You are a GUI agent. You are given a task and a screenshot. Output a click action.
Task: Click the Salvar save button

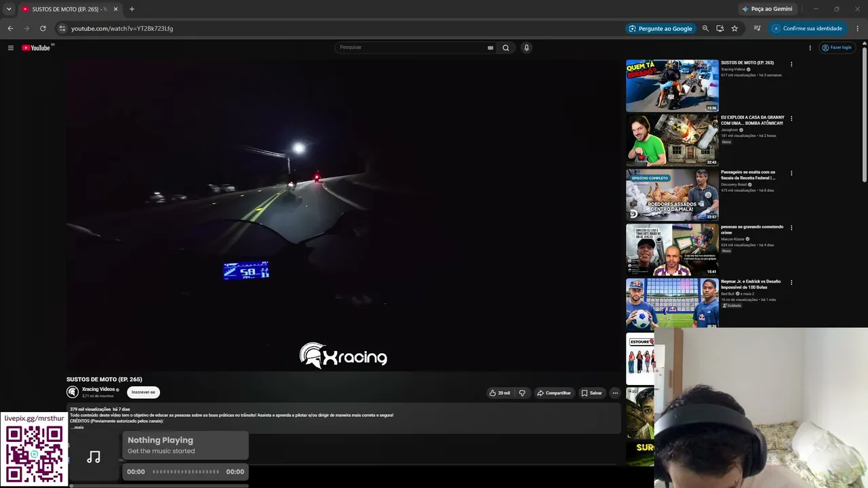click(x=591, y=393)
